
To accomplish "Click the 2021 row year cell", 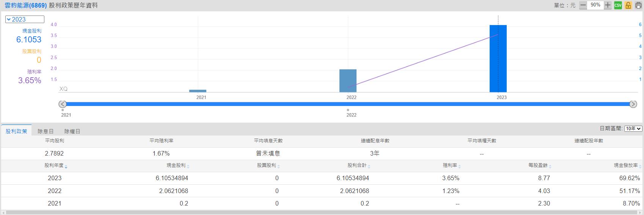I will coord(55,203).
